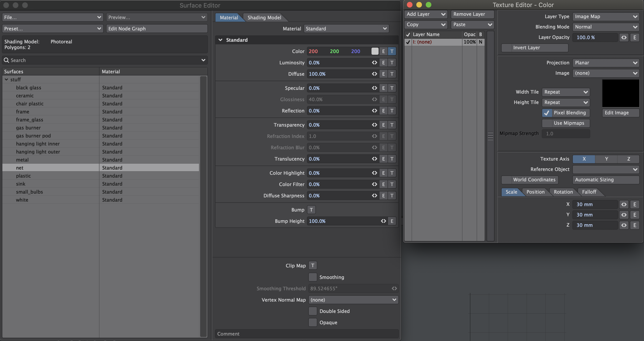Click the Layer Opacity envelope E button
The width and height of the screenshot is (644, 341).
click(x=635, y=37)
